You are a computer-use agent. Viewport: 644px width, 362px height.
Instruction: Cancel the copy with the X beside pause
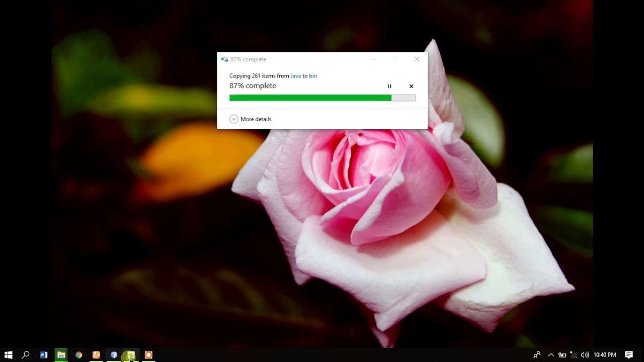point(411,86)
